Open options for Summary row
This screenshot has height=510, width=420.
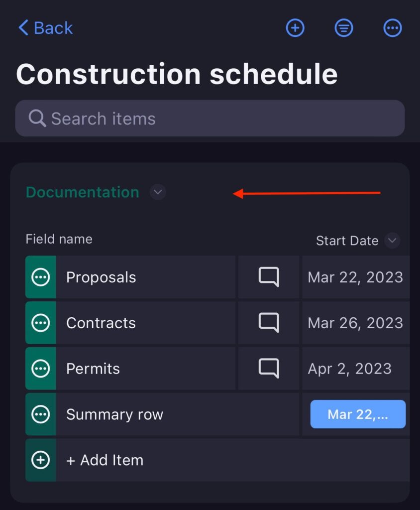pyautogui.click(x=40, y=414)
